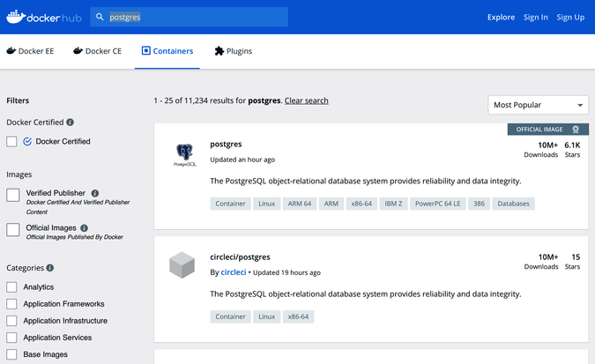This screenshot has height=364, width=595.
Task: Click the 'Updated 19 hours ago' text
Action: [x=286, y=272]
